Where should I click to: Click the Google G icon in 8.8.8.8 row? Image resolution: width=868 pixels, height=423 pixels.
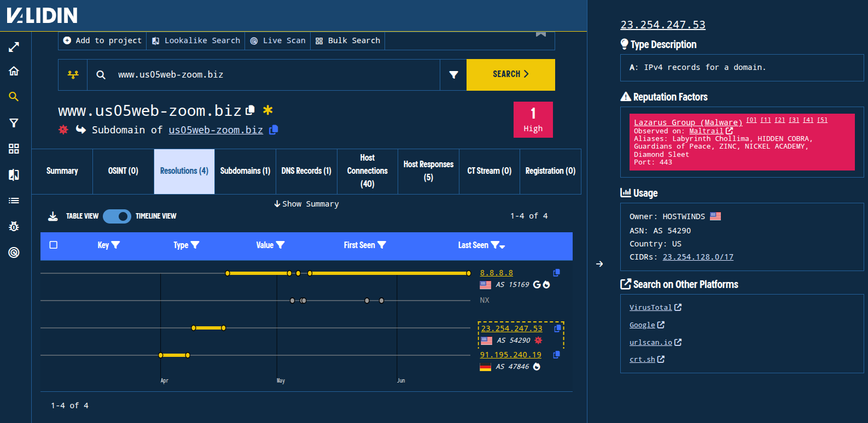coord(537,285)
